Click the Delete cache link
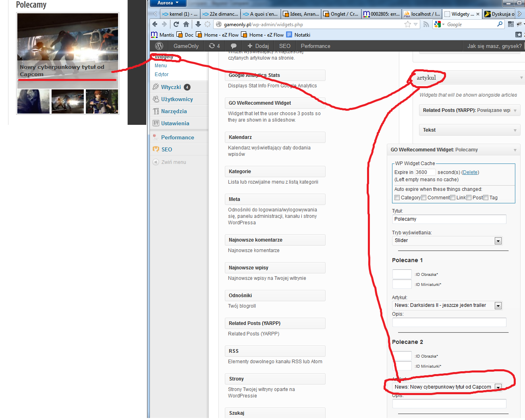The height and width of the screenshot is (420, 525). point(470,172)
